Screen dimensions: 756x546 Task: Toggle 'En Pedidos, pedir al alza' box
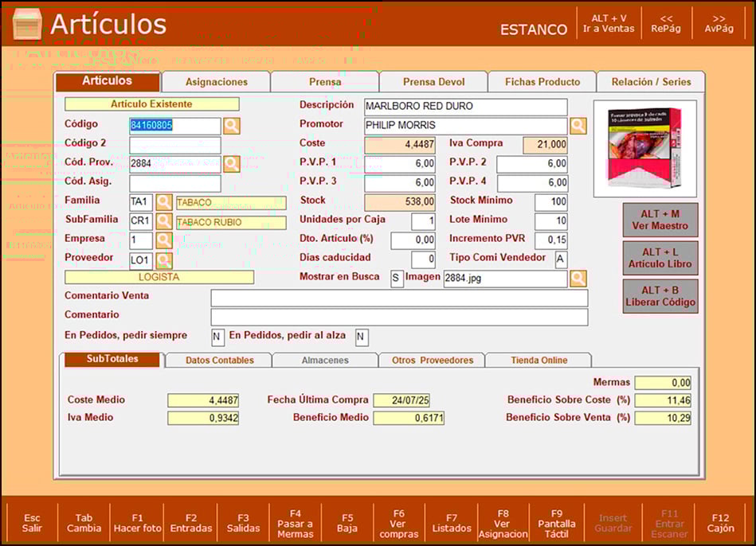coord(362,337)
